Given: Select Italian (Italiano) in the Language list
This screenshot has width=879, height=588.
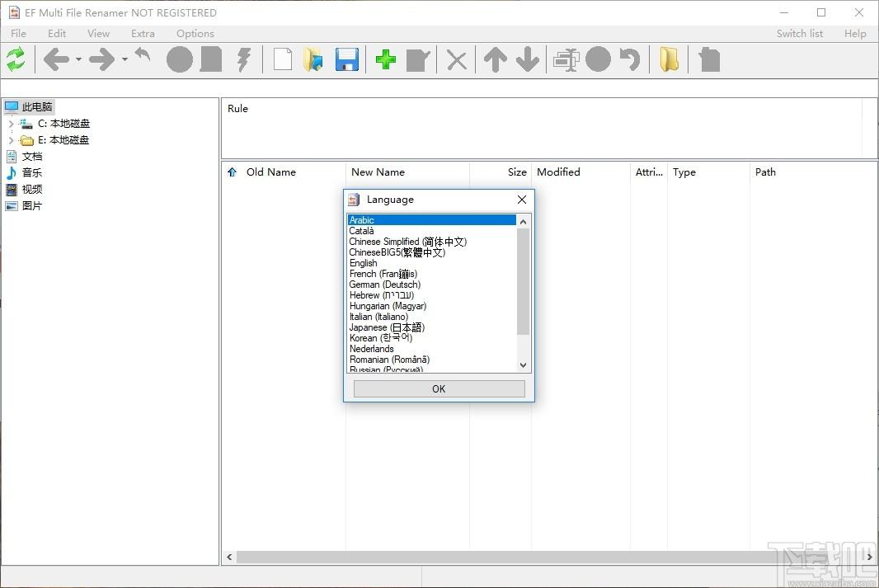Looking at the screenshot, I should click(x=431, y=317).
